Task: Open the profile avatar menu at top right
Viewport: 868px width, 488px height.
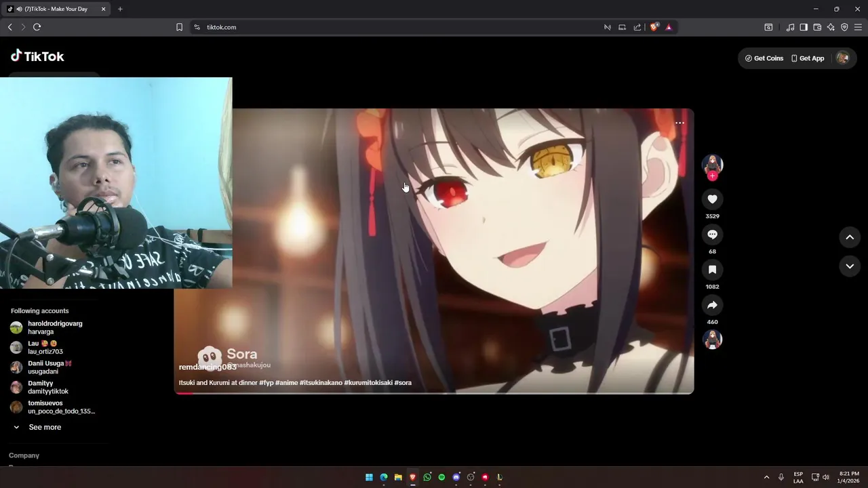Action: coord(842,58)
